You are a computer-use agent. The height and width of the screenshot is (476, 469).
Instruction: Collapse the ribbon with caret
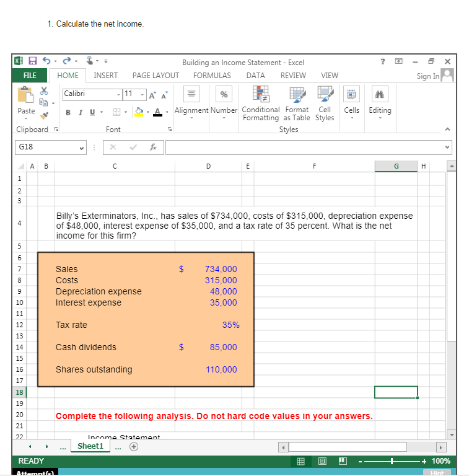447,130
